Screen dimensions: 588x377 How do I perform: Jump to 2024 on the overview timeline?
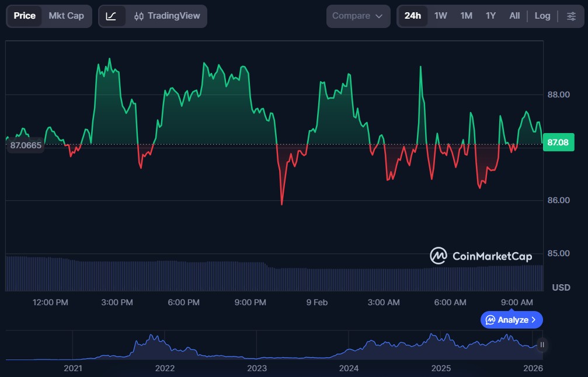[349, 368]
